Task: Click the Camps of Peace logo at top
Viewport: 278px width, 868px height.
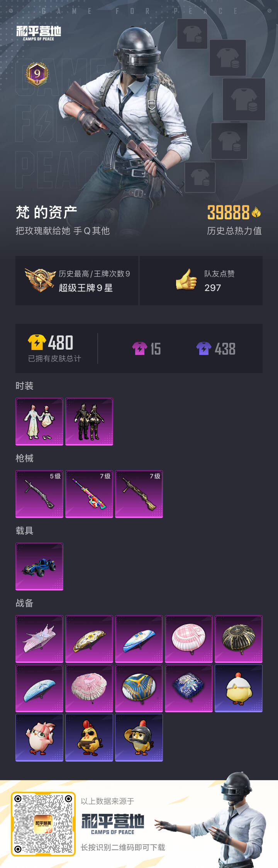Action: 39,33
